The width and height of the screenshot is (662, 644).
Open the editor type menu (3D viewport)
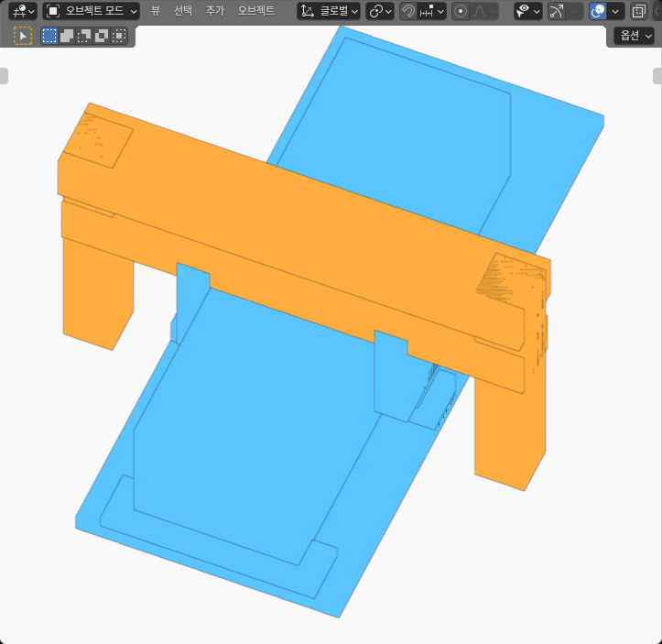(22, 11)
